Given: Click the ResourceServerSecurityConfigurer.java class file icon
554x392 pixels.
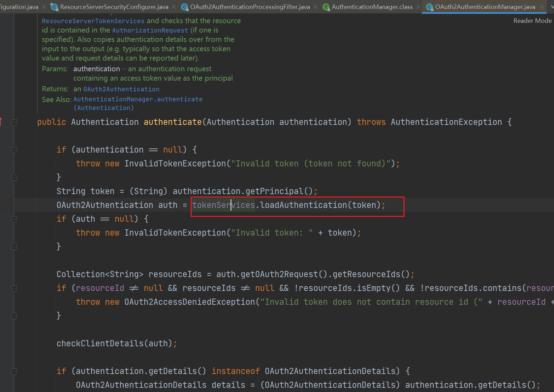Looking at the screenshot, I should click(54, 7).
